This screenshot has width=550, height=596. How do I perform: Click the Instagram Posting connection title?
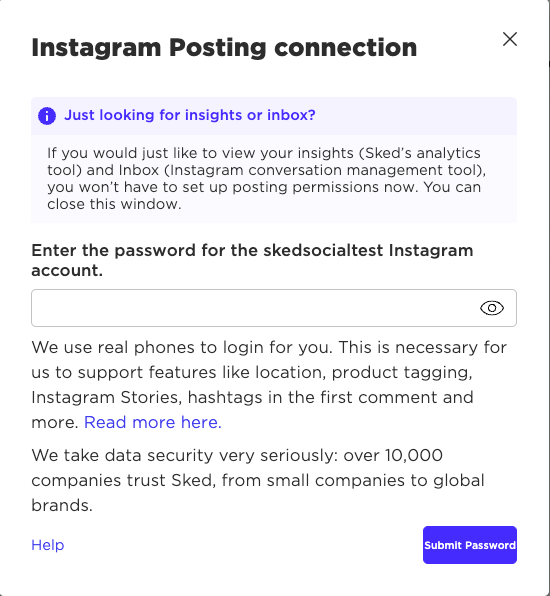(224, 48)
